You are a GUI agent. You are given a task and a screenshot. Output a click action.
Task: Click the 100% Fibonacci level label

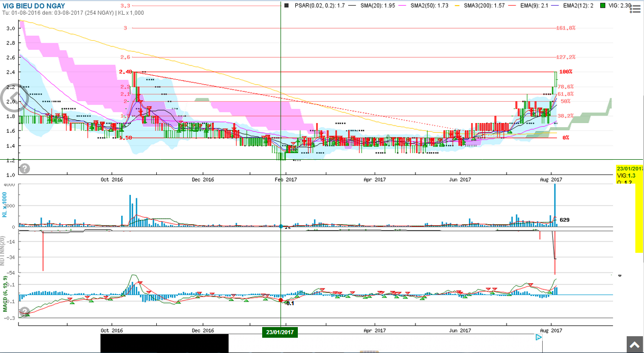[566, 72]
